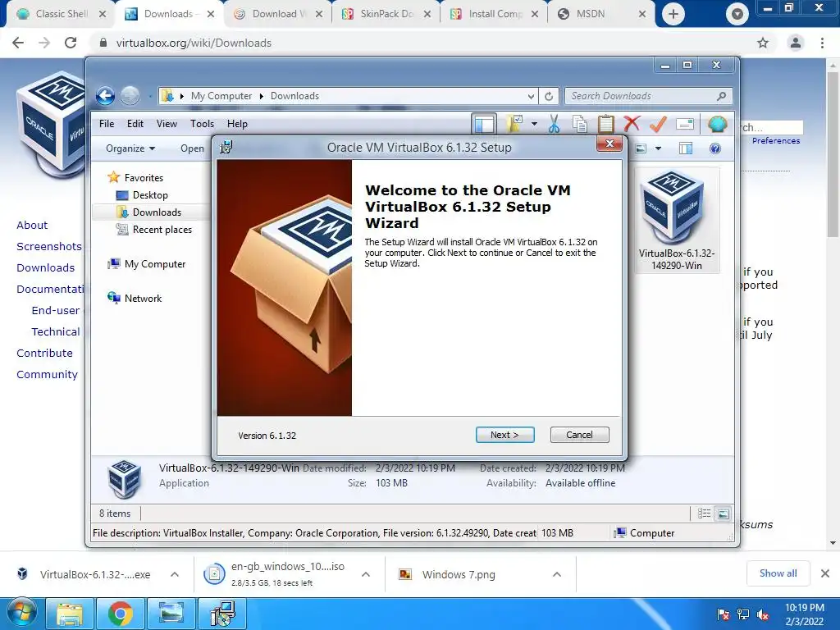Switch to large icons view in status bar
The height and width of the screenshot is (630, 840).
(x=724, y=514)
